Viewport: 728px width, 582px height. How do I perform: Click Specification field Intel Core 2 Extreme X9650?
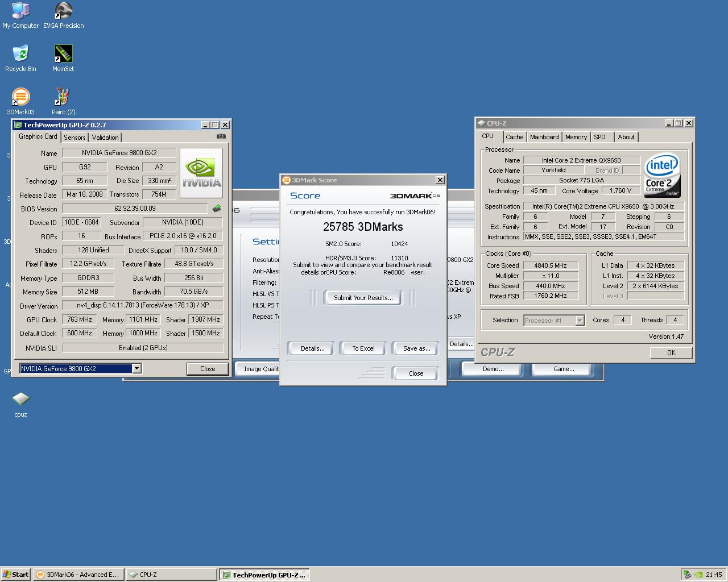[603, 206]
